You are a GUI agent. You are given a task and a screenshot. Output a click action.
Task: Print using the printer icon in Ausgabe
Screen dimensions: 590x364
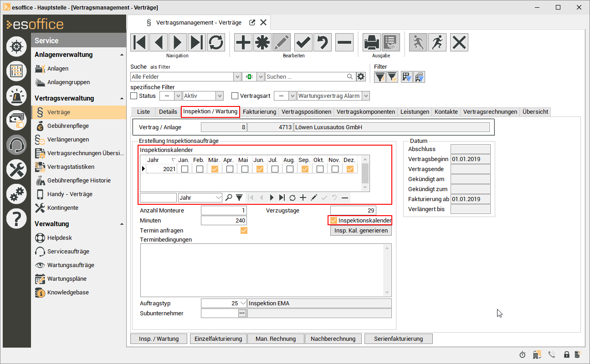point(372,42)
